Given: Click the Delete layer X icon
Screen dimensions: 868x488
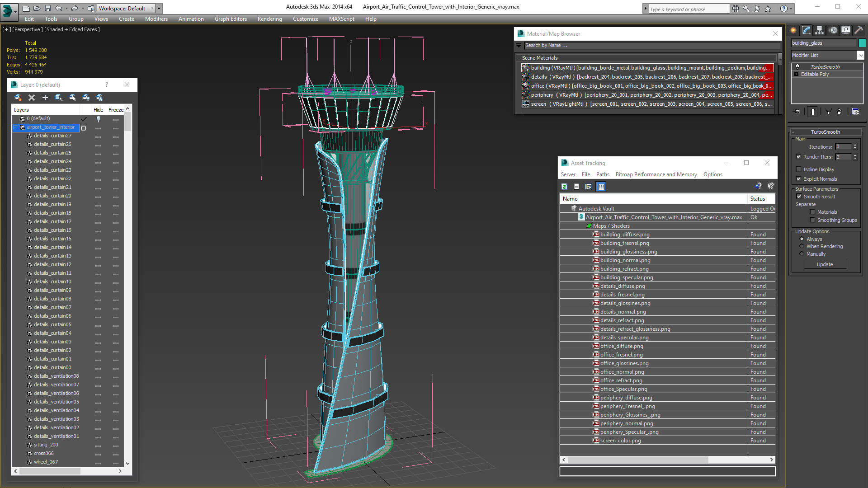Looking at the screenshot, I should coord(32,98).
